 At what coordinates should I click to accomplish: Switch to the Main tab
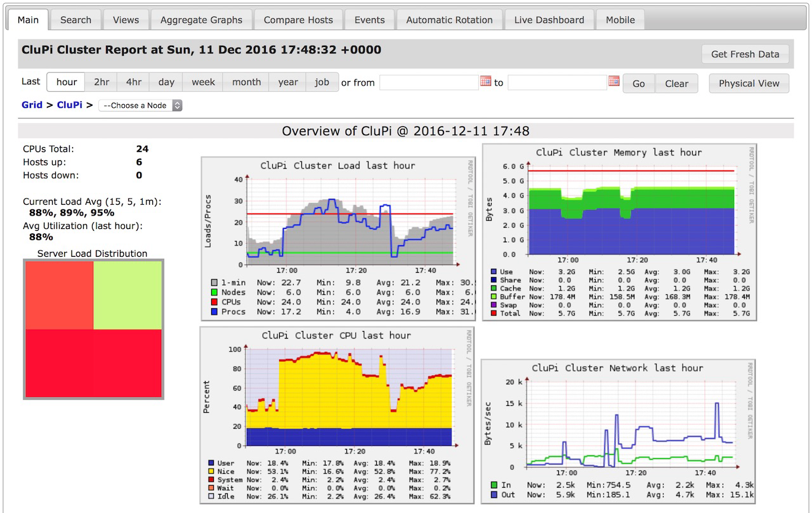28,20
